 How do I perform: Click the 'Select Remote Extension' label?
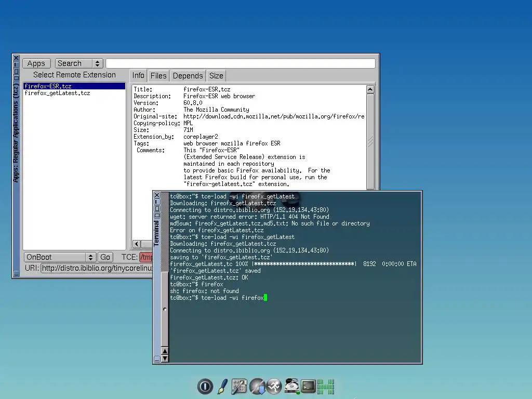point(74,75)
